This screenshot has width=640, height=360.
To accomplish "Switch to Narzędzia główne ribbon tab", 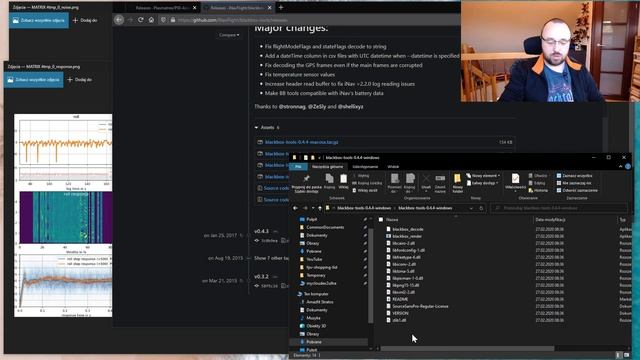I will [327, 167].
